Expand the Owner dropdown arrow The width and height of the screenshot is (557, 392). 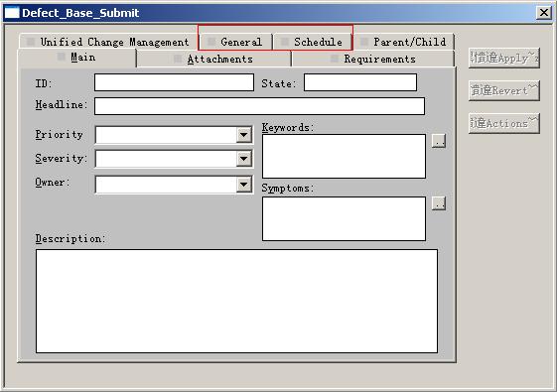point(243,184)
